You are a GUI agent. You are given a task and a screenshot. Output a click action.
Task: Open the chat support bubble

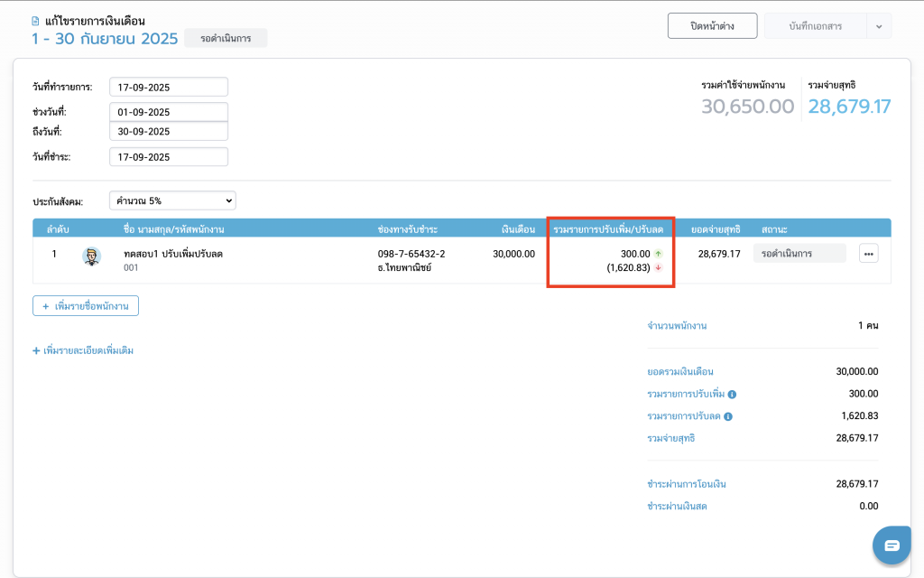coord(892,545)
